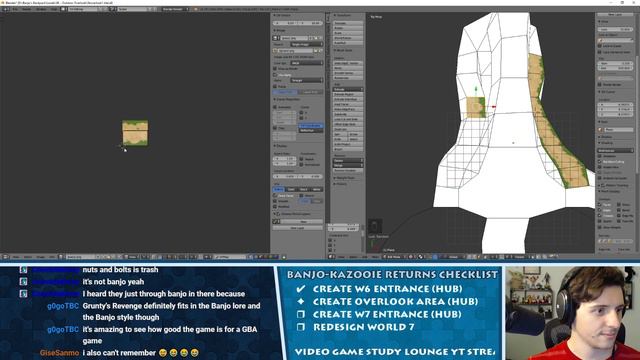The height and width of the screenshot is (360, 640).
Task: Click the grass texture image in UV editor
Action: click(135, 133)
